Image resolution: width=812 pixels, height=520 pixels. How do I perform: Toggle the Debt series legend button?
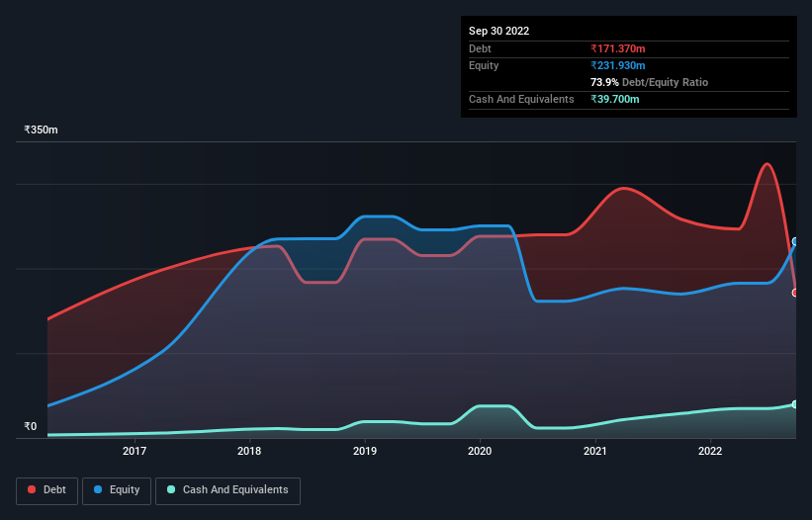coord(46,490)
